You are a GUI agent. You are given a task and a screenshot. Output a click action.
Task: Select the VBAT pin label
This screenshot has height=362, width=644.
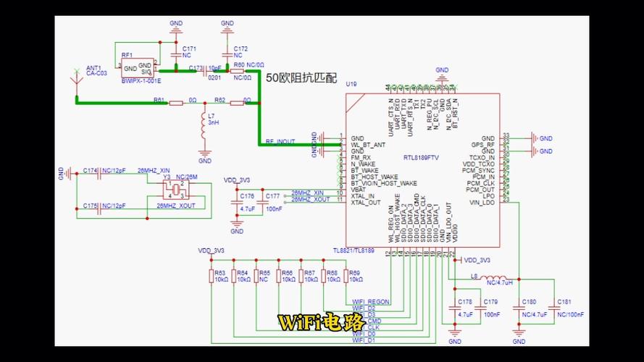coord(359,190)
